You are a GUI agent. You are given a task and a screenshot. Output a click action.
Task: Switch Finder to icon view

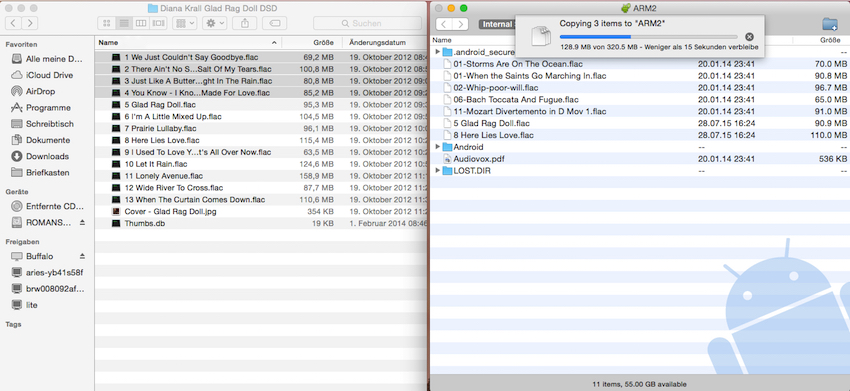(106, 23)
